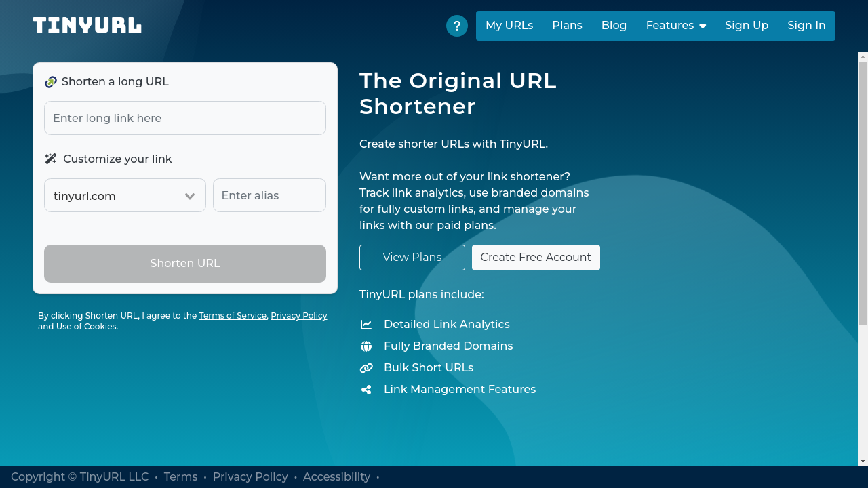The height and width of the screenshot is (488, 868).
Task: Click the Enter long link here field
Action: 184,117
